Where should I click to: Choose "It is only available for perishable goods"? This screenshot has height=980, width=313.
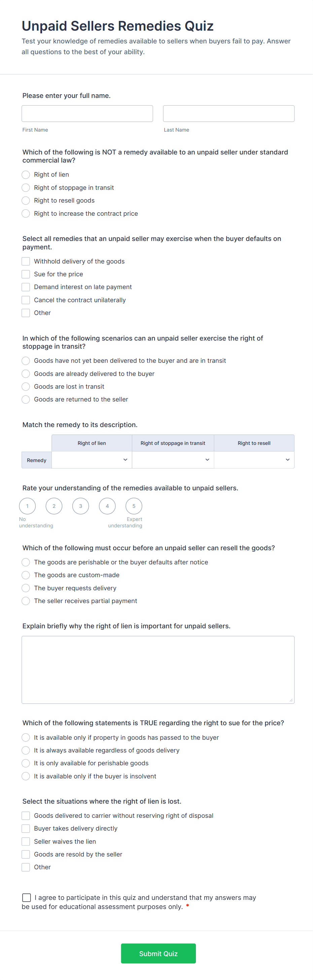[26, 763]
